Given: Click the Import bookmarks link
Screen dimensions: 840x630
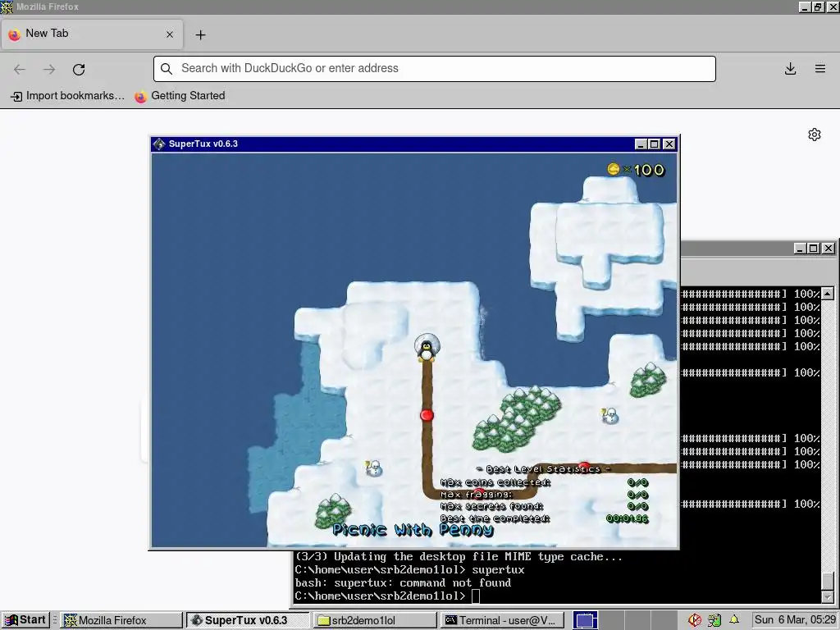Looking at the screenshot, I should click(x=68, y=96).
